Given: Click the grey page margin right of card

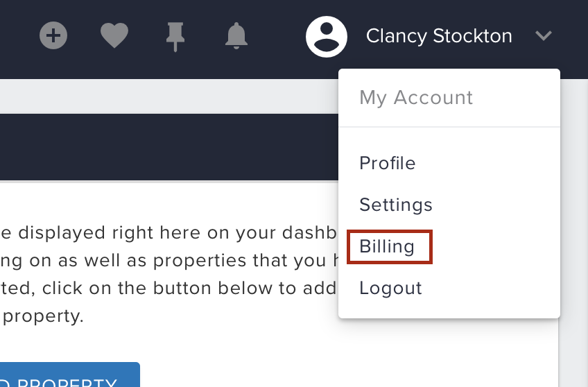Looking at the screenshot, I should (x=573, y=232).
